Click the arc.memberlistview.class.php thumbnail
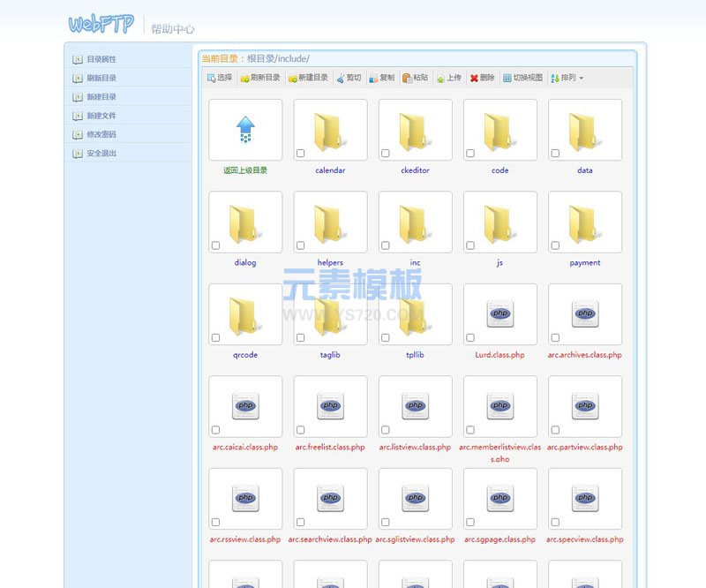 pyautogui.click(x=500, y=406)
